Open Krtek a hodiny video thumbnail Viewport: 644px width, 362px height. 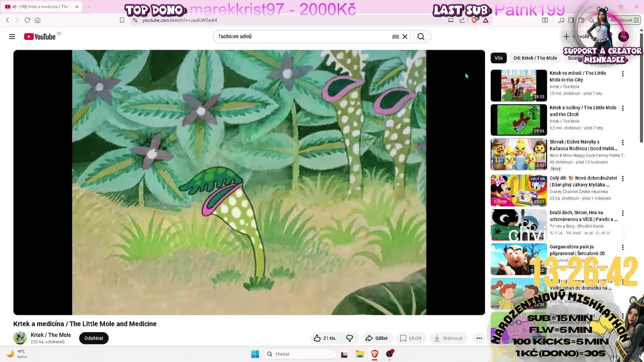click(x=519, y=120)
